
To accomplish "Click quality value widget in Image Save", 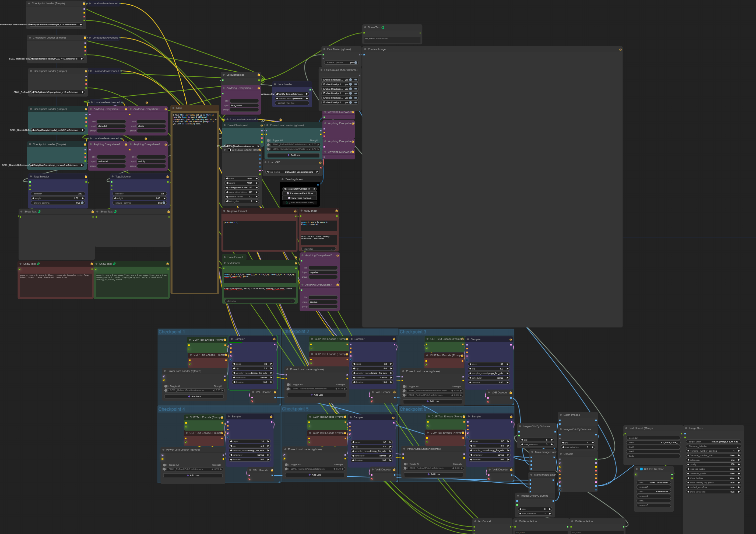I will (713, 465).
